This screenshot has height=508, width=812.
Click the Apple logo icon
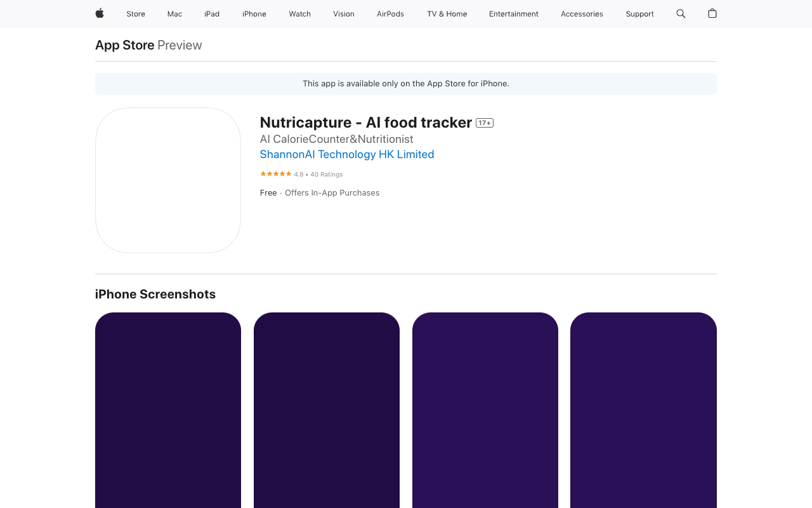100,13
